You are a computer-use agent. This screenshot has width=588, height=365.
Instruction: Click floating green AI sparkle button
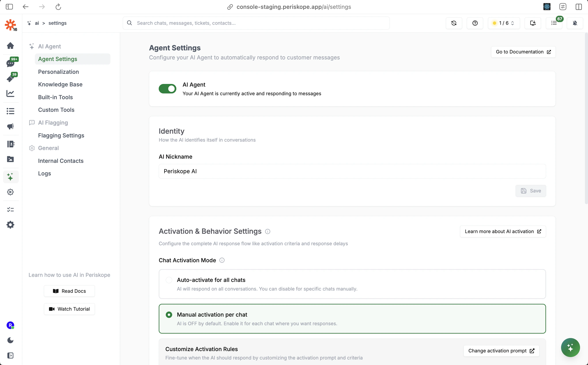[x=570, y=347]
